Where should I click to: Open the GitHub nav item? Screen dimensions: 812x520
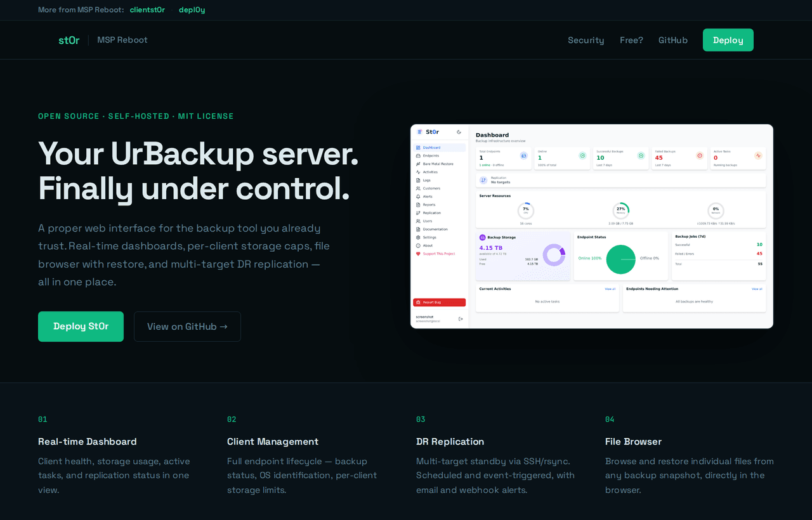coord(673,40)
